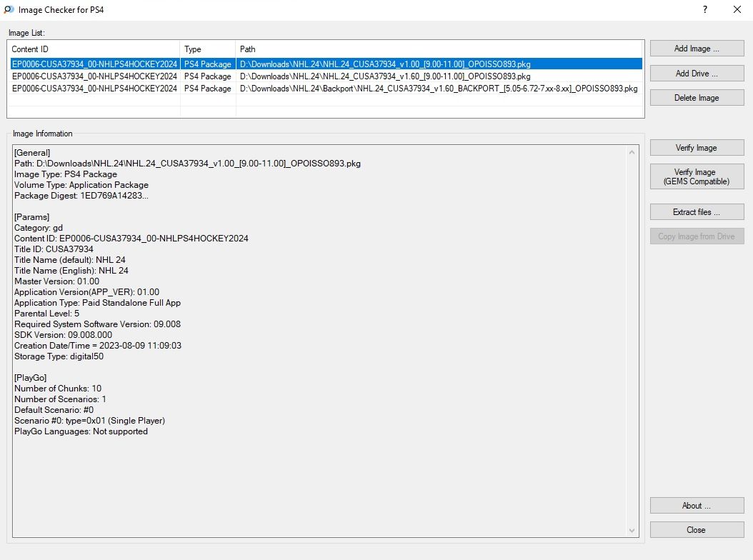This screenshot has height=560, width=753.
Task: Click the PS4 Package type cell in the BACKPORT row
Action: [208, 89]
